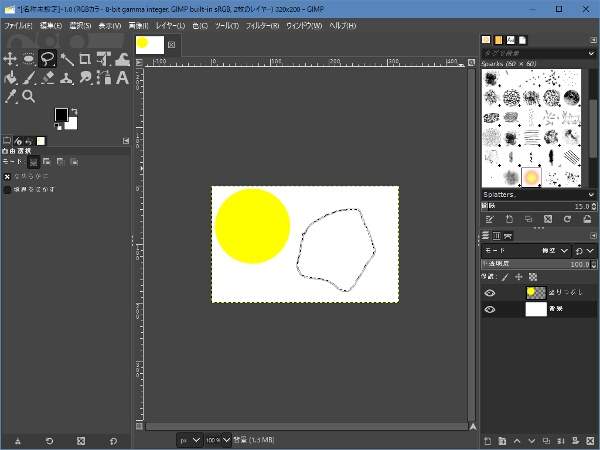Select the Free Select lasso tool
The height and width of the screenshot is (450, 600).
point(47,59)
